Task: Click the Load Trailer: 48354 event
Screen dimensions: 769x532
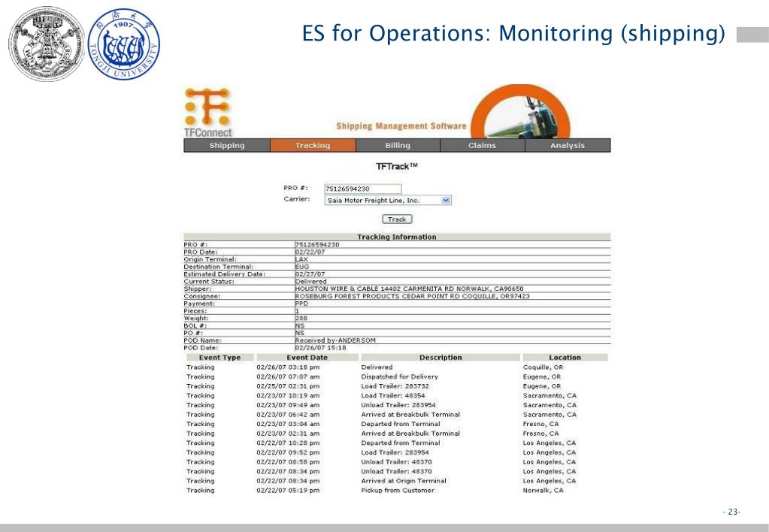Action: tap(393, 395)
